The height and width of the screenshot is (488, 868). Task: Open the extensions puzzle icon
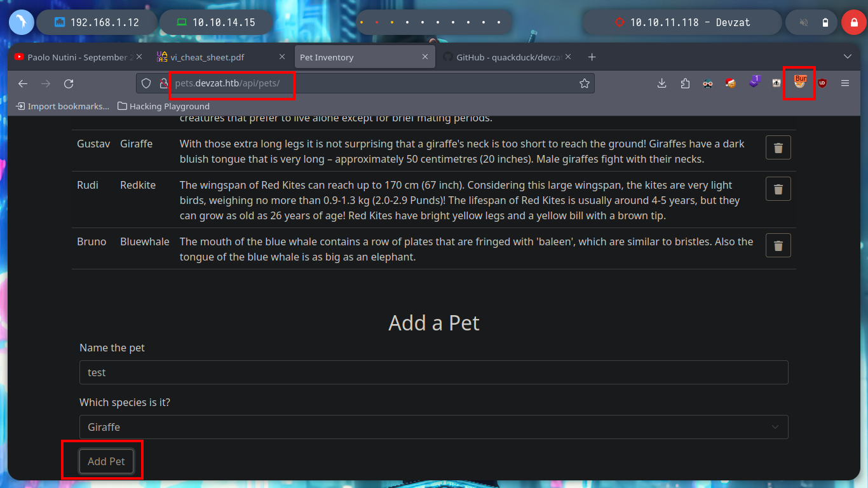[685, 83]
